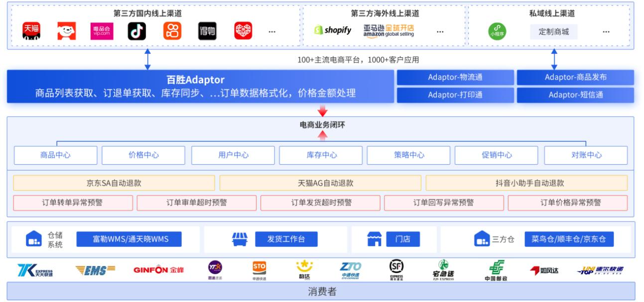Select the 促销中心 box
The height and width of the screenshot is (302, 644).
click(x=497, y=155)
